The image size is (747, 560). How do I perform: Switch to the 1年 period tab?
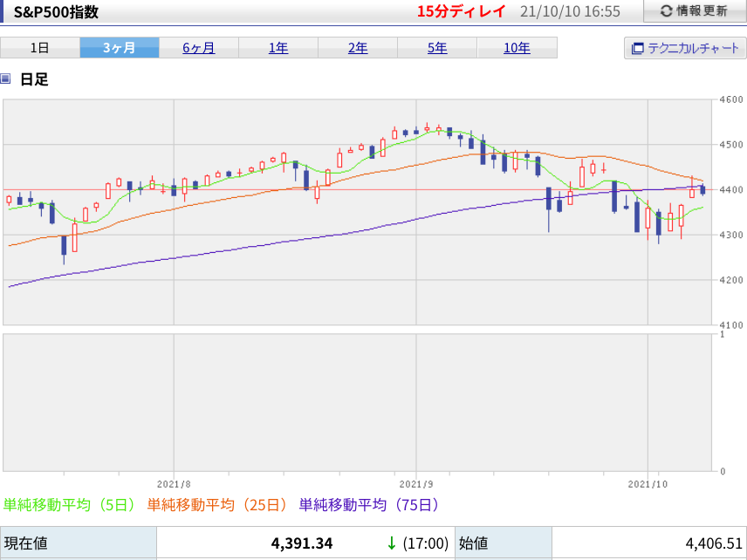(x=278, y=48)
